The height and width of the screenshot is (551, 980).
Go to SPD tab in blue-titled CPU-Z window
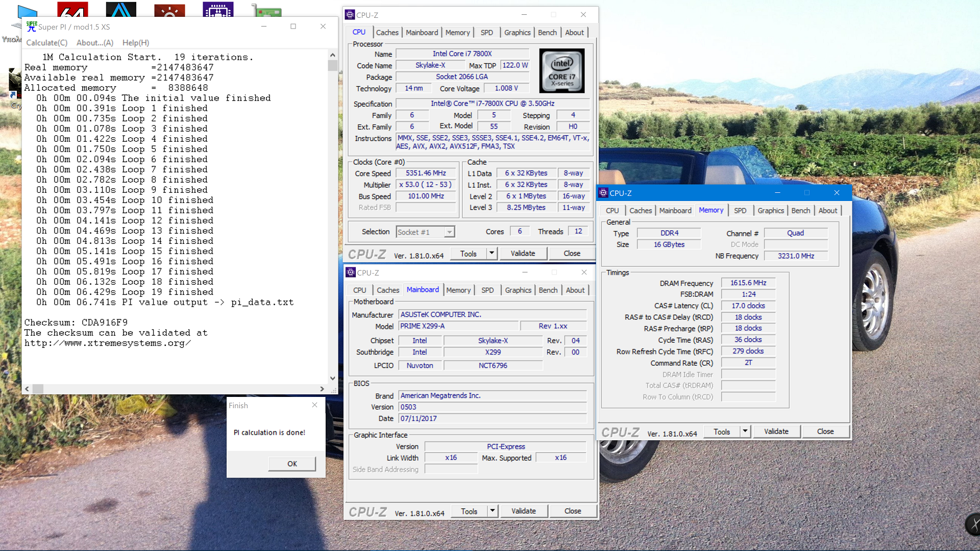click(x=740, y=210)
